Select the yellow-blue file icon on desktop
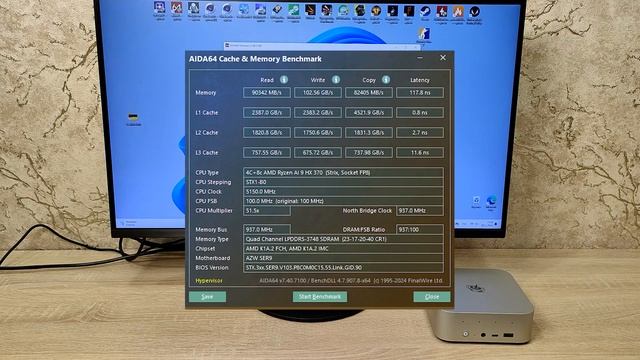 pos(133,119)
